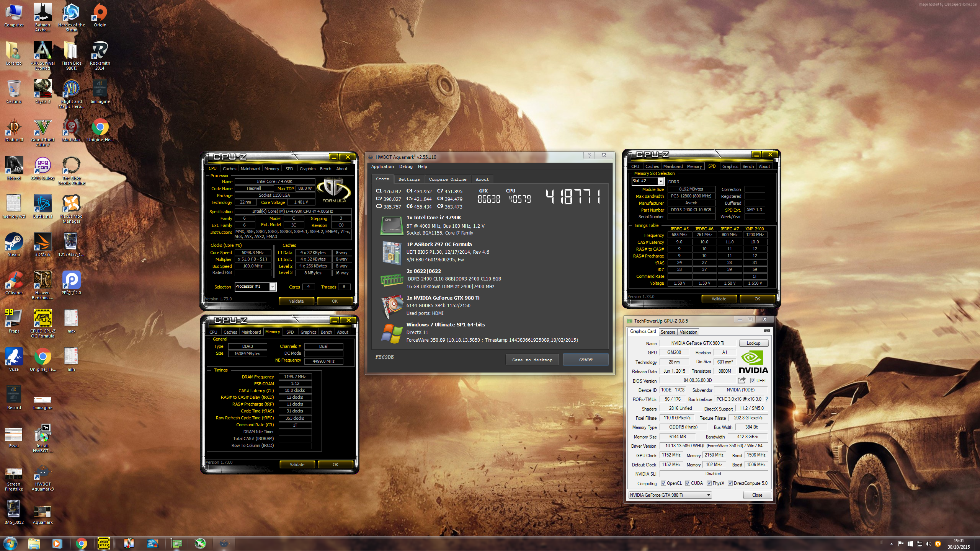This screenshot has width=980, height=551.
Task: Open the Steam desktop shortcut
Action: (14, 245)
